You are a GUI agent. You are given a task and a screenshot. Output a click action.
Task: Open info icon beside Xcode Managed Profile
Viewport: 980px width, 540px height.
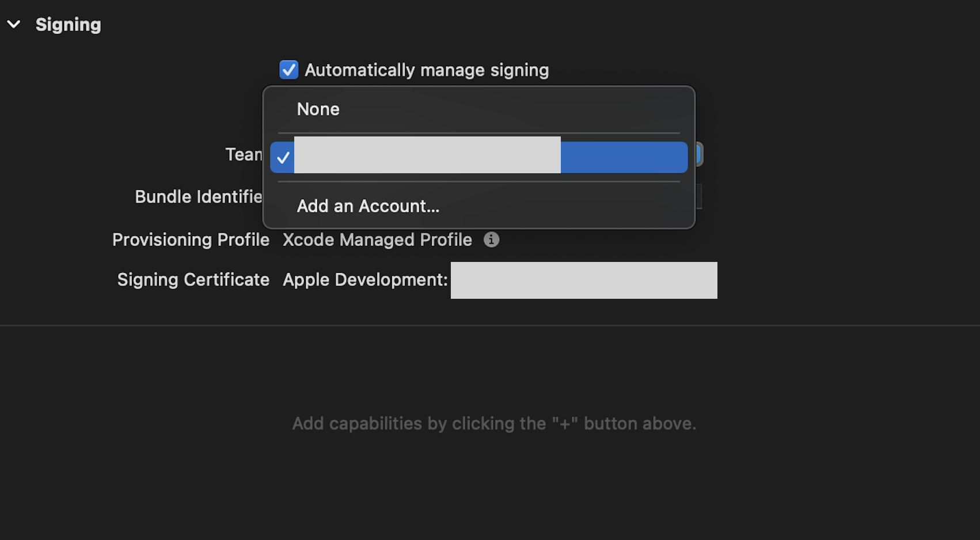coord(491,239)
